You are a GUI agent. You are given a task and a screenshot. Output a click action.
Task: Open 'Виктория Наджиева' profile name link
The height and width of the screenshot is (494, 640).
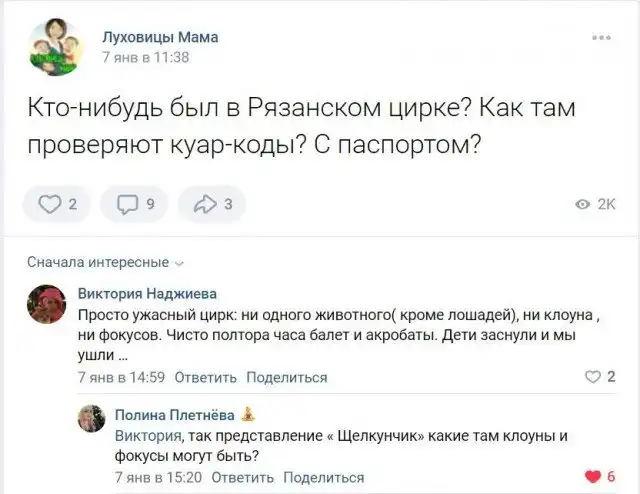point(146,293)
